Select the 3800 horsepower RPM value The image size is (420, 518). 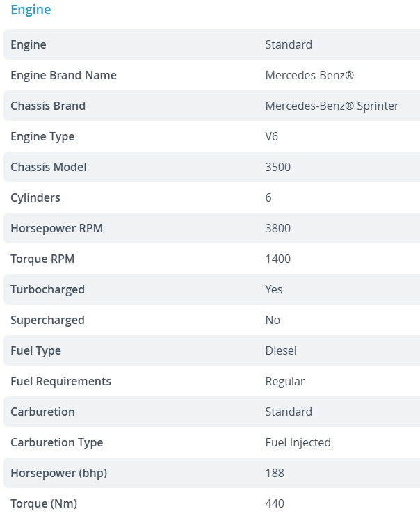[278, 228]
